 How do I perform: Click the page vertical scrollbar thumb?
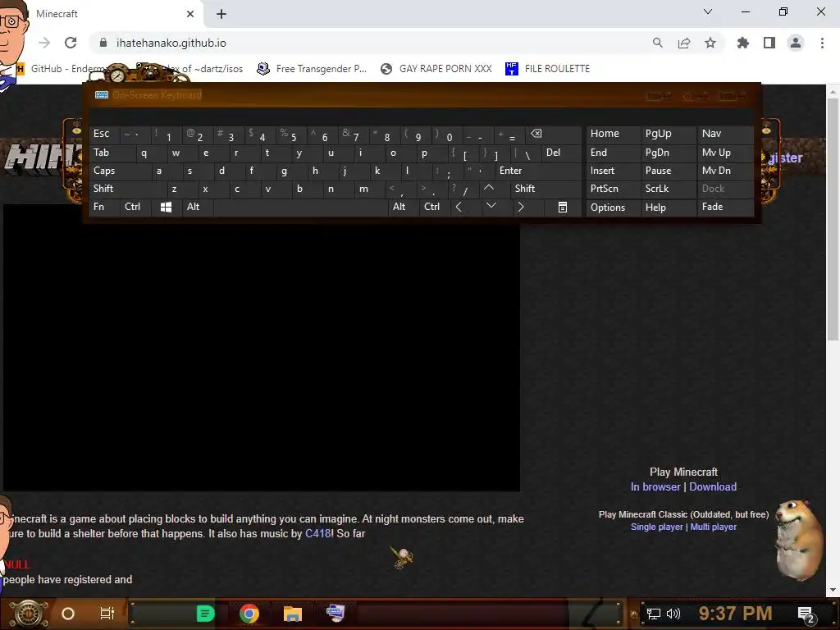(x=833, y=218)
